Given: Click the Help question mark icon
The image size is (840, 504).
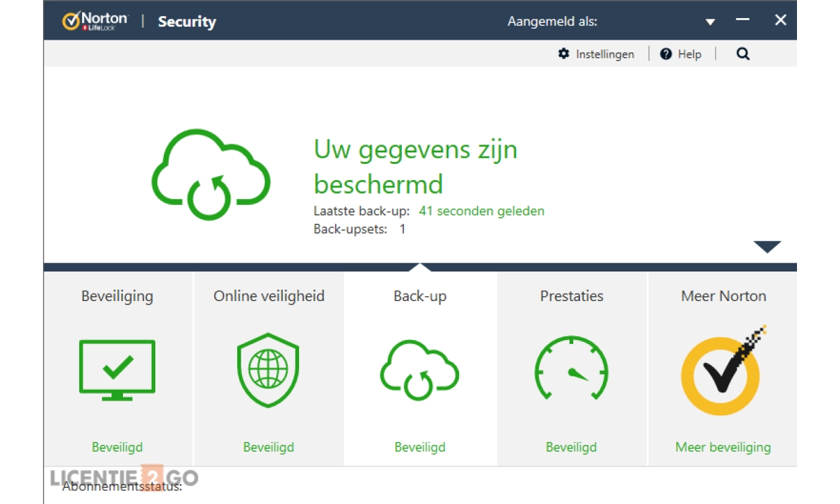Looking at the screenshot, I should [666, 54].
